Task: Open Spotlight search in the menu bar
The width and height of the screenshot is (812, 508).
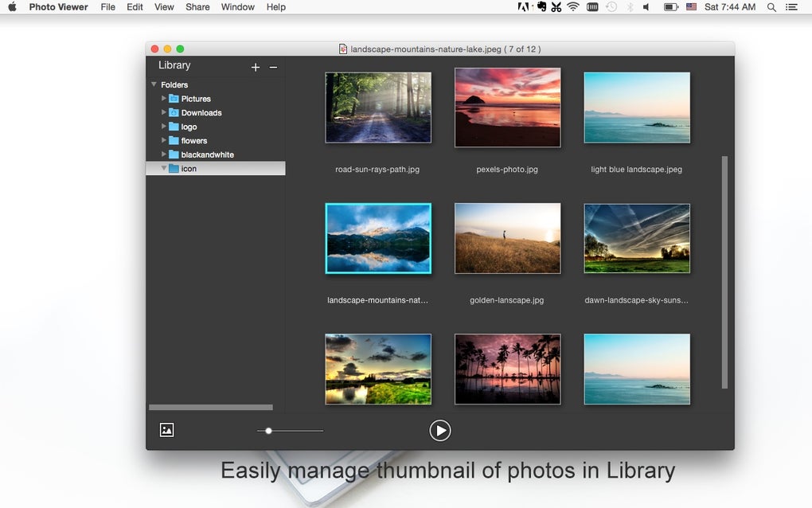Action: pyautogui.click(x=771, y=7)
